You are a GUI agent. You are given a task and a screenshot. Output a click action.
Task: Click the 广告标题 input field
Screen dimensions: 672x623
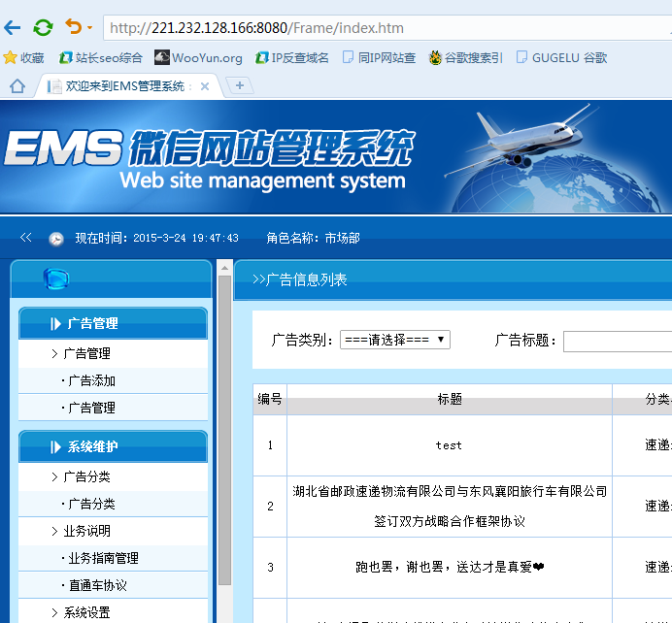618,342
